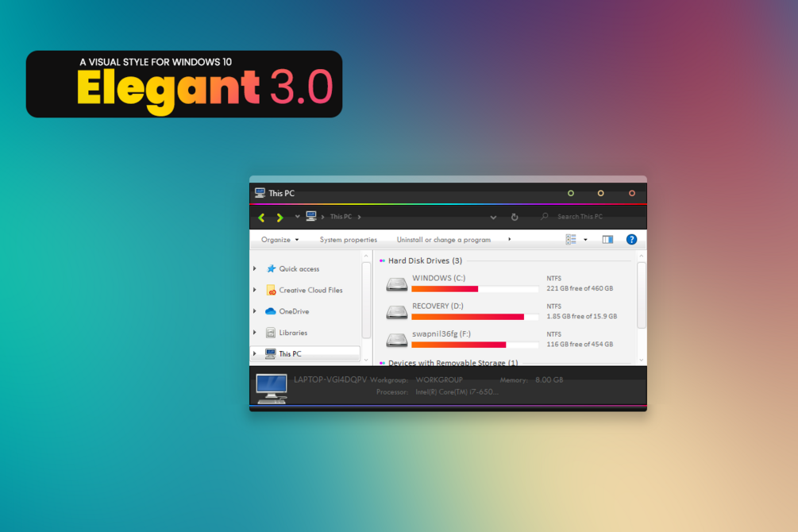Screen dimensions: 798x532
Task: Open System properties
Action: click(x=348, y=239)
